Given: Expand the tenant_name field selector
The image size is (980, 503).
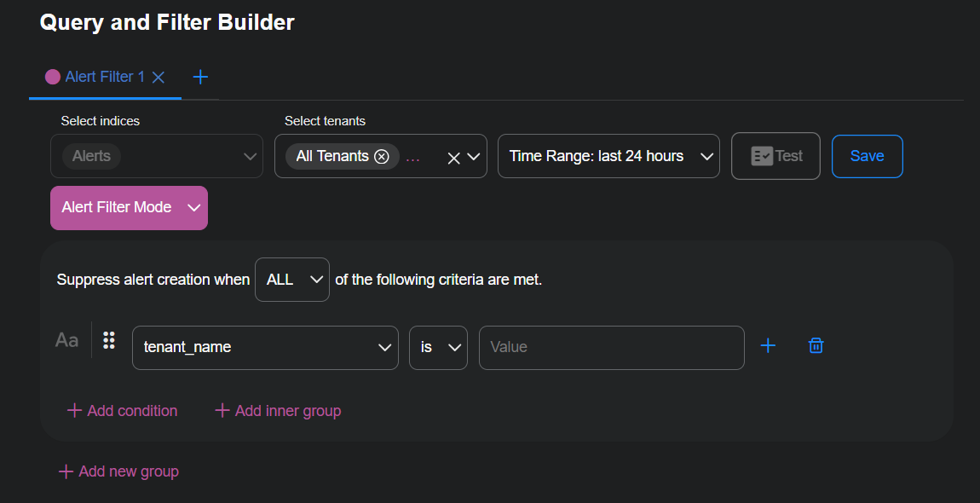Looking at the screenshot, I should point(264,347).
